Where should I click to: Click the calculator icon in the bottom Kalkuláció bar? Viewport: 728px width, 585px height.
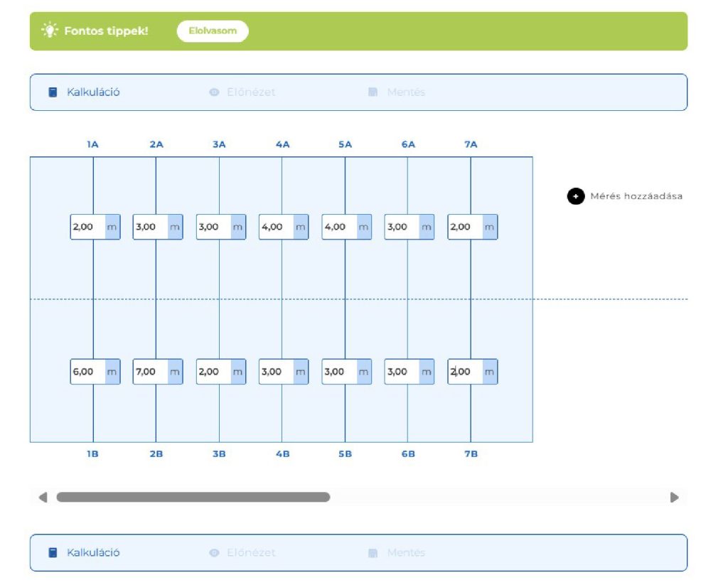[x=53, y=552]
